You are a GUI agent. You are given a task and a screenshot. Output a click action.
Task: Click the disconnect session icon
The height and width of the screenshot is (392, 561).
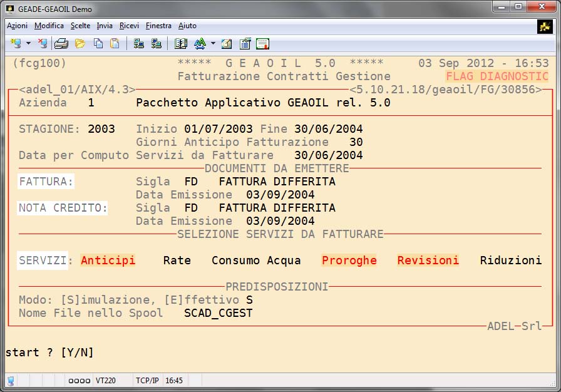tap(42, 43)
